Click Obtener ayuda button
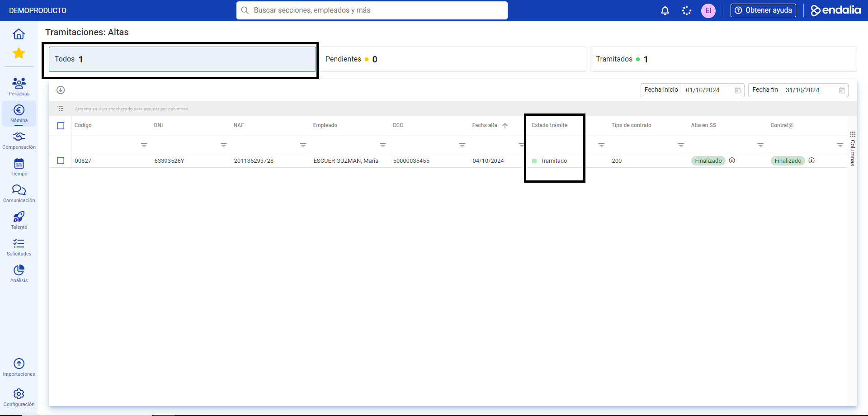The width and height of the screenshot is (868, 416). click(763, 10)
